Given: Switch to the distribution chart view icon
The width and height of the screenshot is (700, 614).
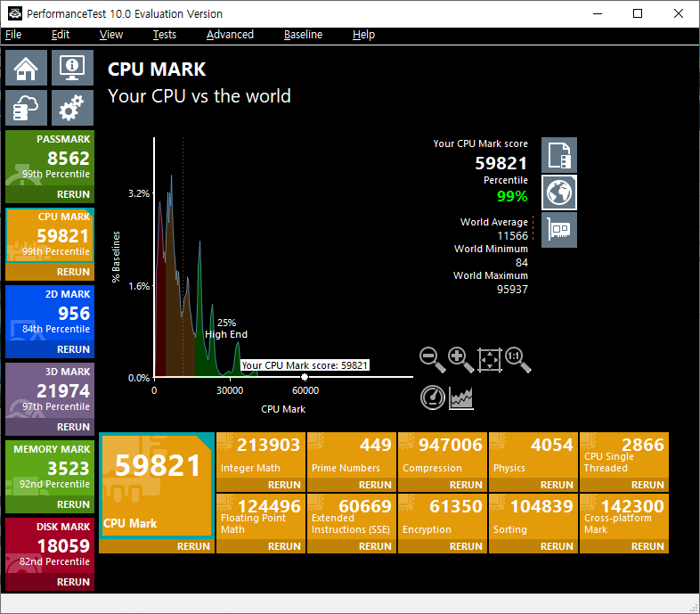Looking at the screenshot, I should 460,397.
